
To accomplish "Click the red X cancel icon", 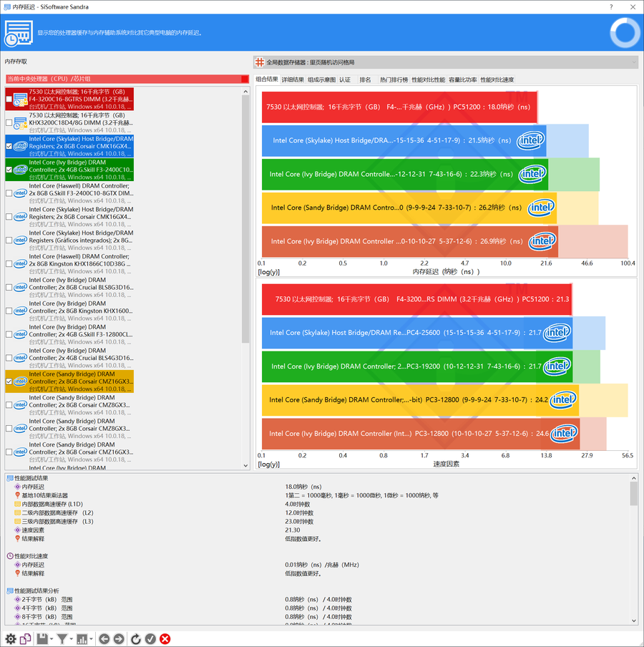I will coord(165,638).
